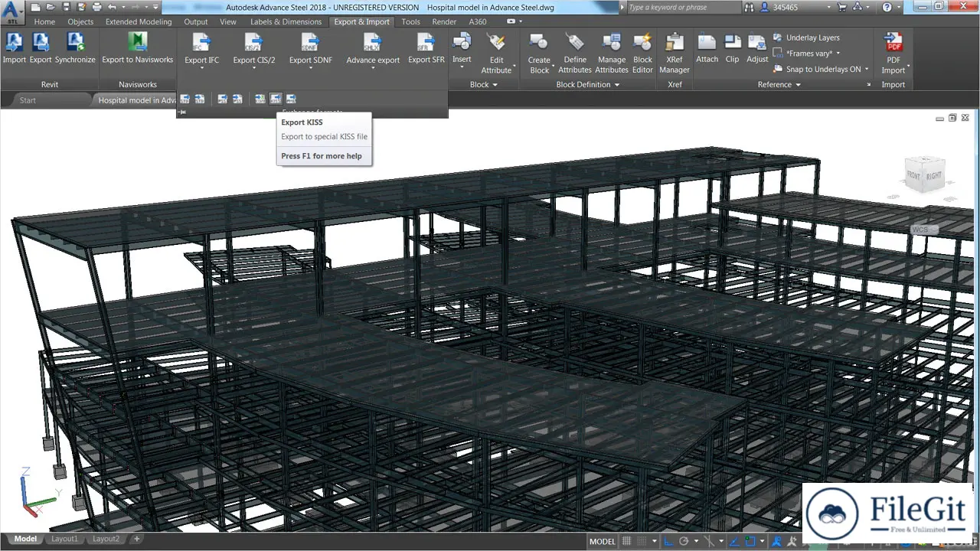
Task: Open the A360 ribbon tab
Action: pyautogui.click(x=478, y=21)
